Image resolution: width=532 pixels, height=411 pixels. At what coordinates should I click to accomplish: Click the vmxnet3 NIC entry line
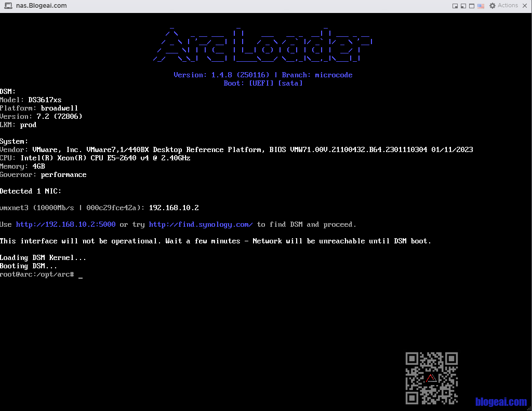(x=99, y=208)
